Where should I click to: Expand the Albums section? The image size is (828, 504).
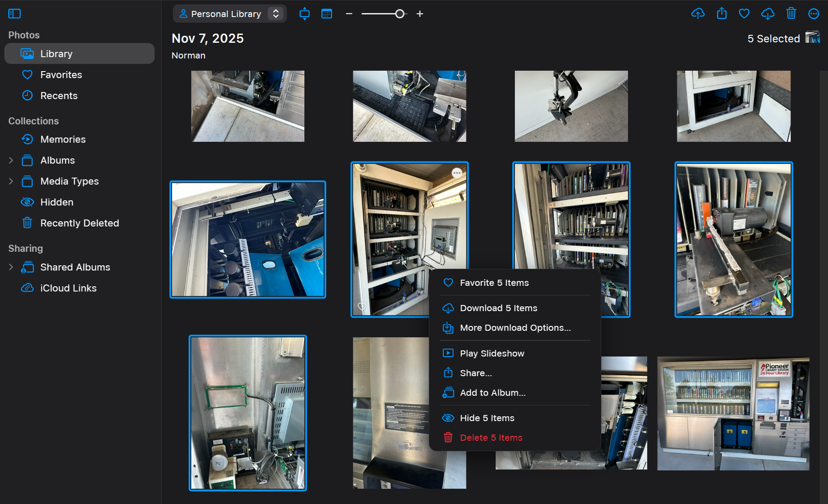click(11, 160)
